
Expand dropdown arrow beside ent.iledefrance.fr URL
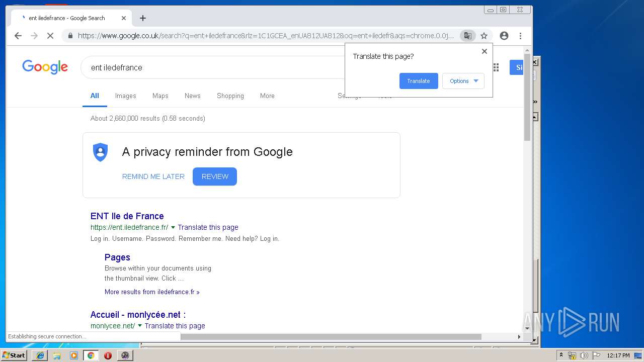pos(173,227)
